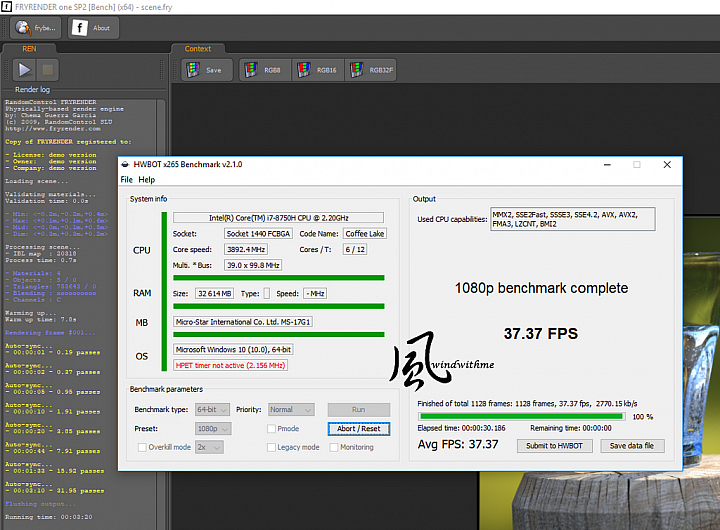This screenshot has height=530, width=720.
Task: Click the red HPET timer not active warning
Action: pos(231,366)
